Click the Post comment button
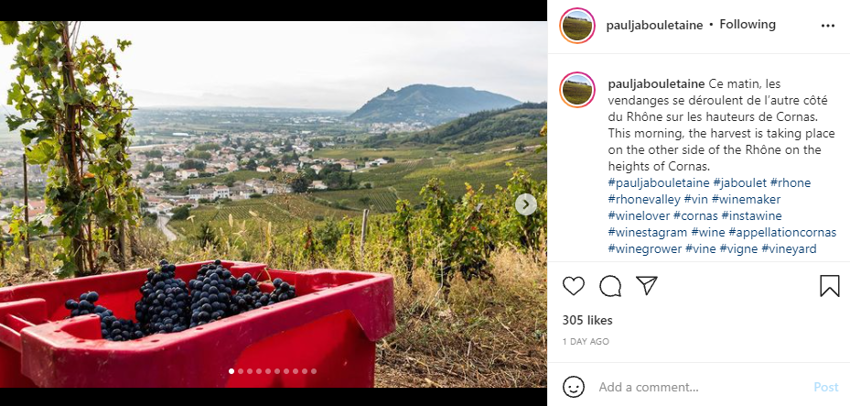This screenshot has width=850, height=406. tap(825, 387)
